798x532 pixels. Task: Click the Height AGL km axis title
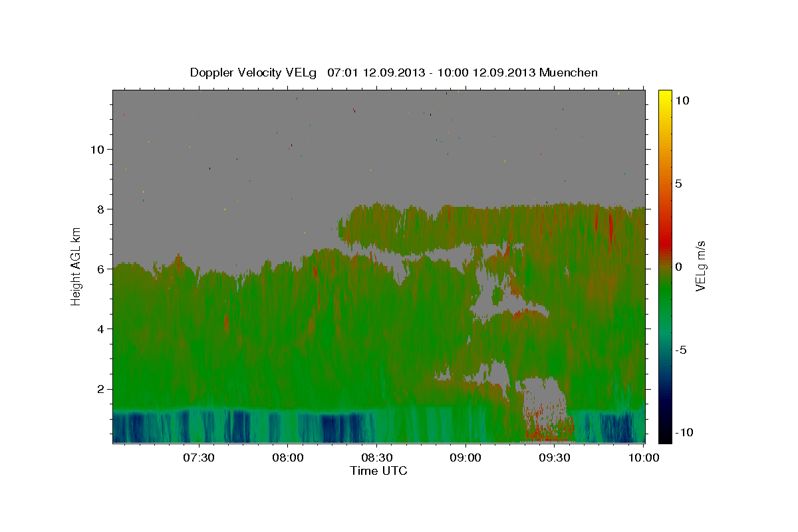(76, 266)
